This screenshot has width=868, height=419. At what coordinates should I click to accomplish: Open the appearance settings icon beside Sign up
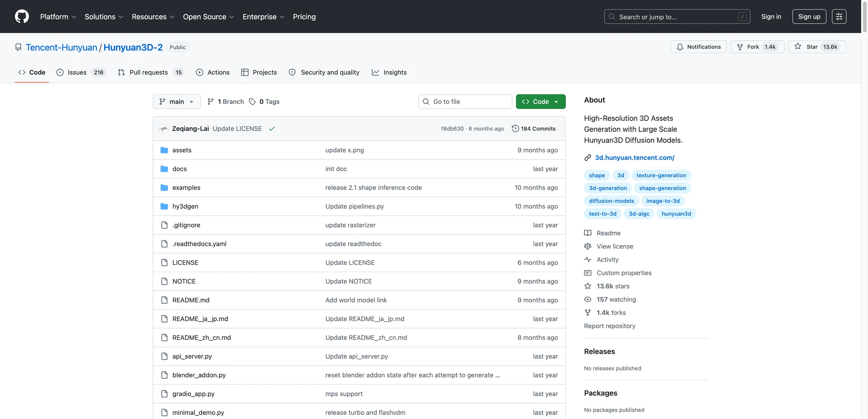click(839, 17)
